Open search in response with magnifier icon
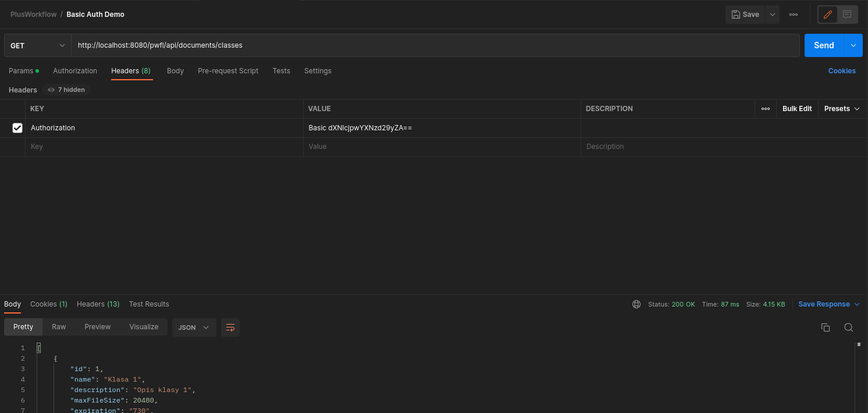 [848, 327]
